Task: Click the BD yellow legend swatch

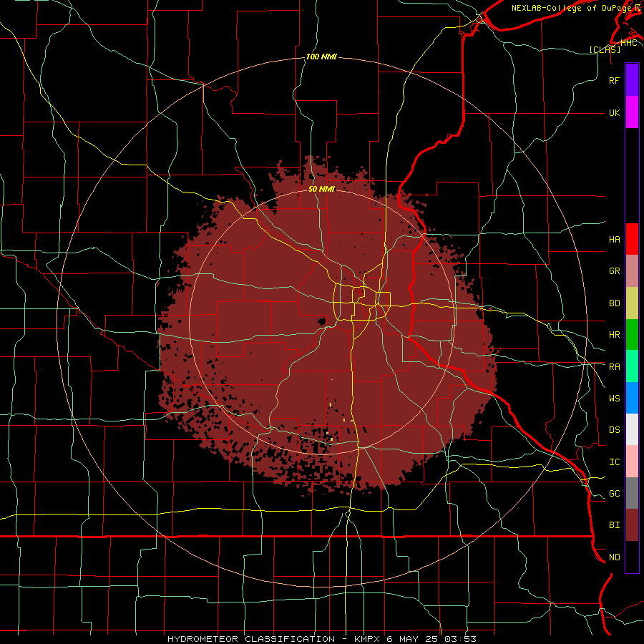Action: click(632, 303)
